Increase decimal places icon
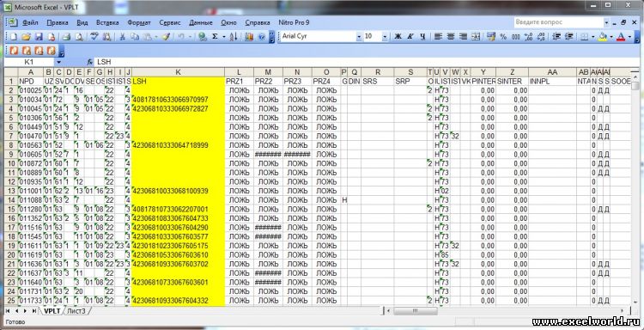644x330 pixels. click(529, 37)
